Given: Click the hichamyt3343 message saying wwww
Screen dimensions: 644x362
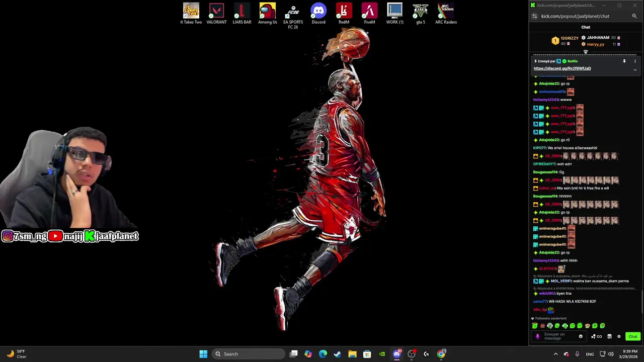Looking at the screenshot, I should click(x=552, y=100).
